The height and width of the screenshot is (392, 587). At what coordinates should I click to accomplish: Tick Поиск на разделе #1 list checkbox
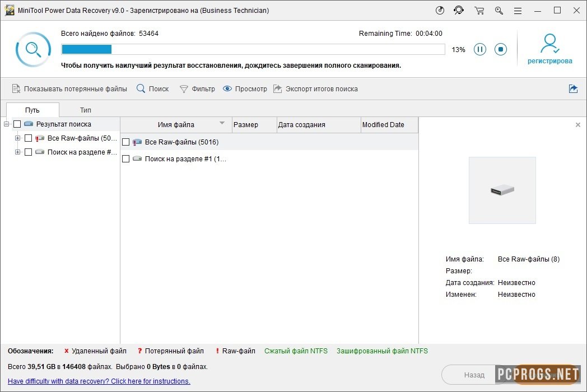coord(126,159)
